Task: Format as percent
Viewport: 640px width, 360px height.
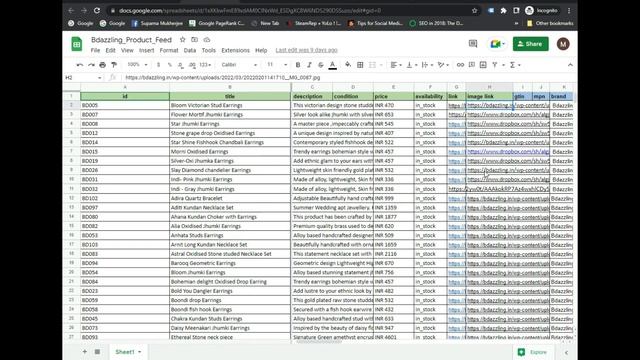Action: tap(169, 65)
